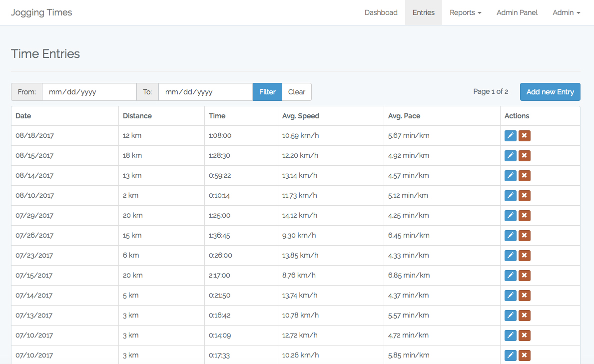The width and height of the screenshot is (594, 364).
Task: Edit the 07/23/2017 entry
Action: [x=510, y=255]
